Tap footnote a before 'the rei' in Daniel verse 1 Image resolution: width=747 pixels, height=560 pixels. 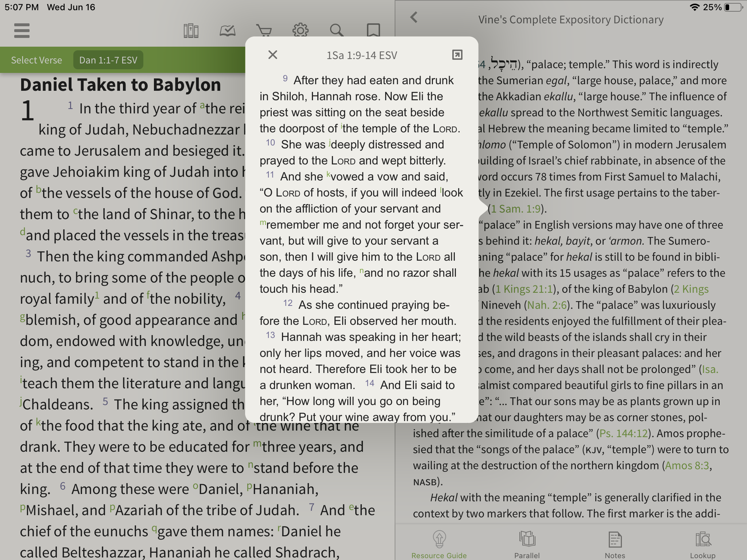coord(202,106)
